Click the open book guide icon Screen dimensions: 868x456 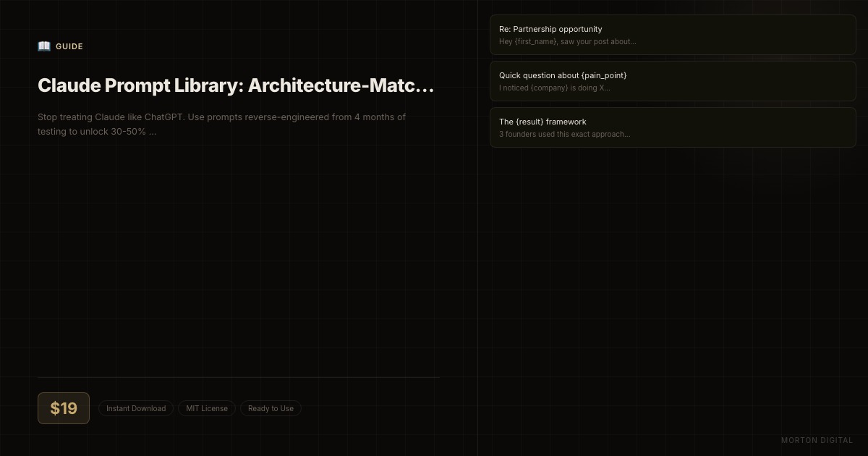[x=44, y=46]
